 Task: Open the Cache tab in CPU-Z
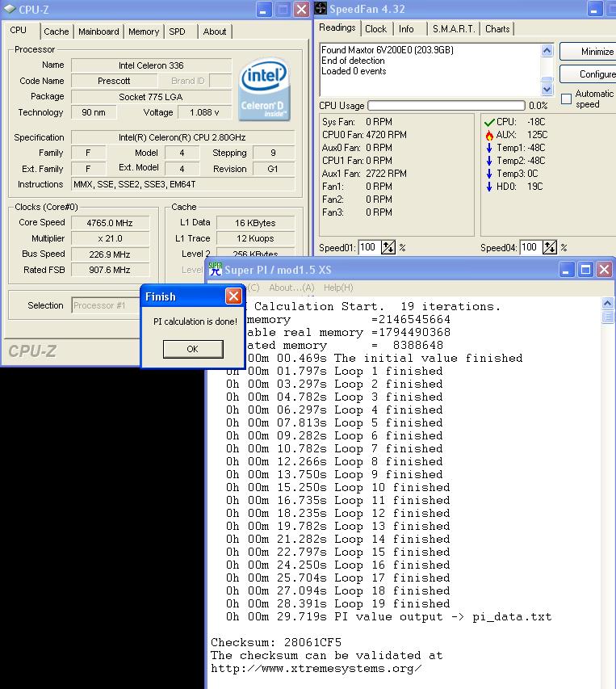(57, 32)
